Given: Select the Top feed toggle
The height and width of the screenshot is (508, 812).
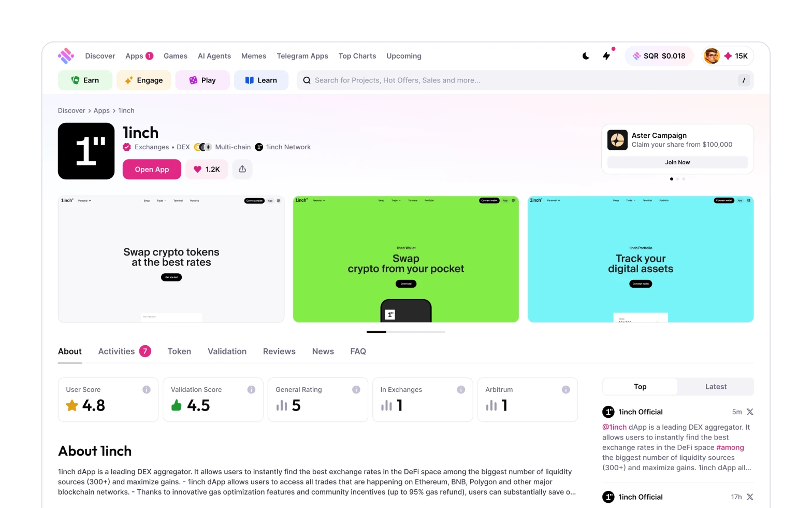Looking at the screenshot, I should click(640, 387).
